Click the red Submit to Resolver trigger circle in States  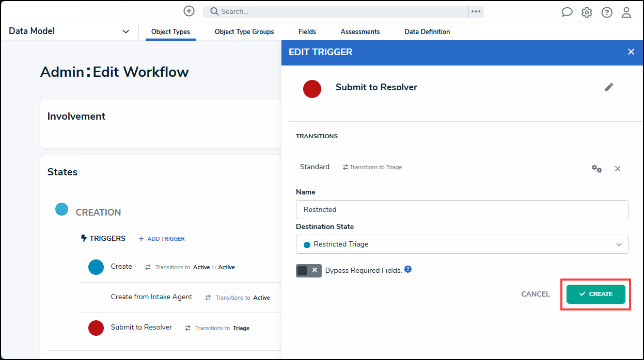click(96, 328)
